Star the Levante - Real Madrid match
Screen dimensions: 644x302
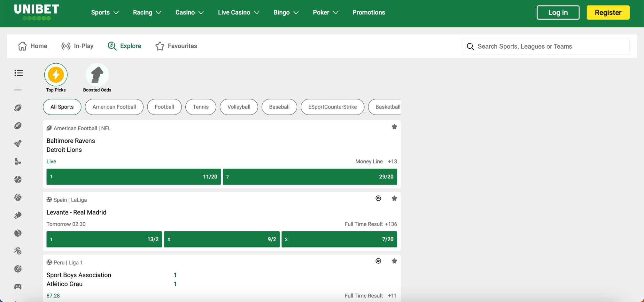click(394, 198)
